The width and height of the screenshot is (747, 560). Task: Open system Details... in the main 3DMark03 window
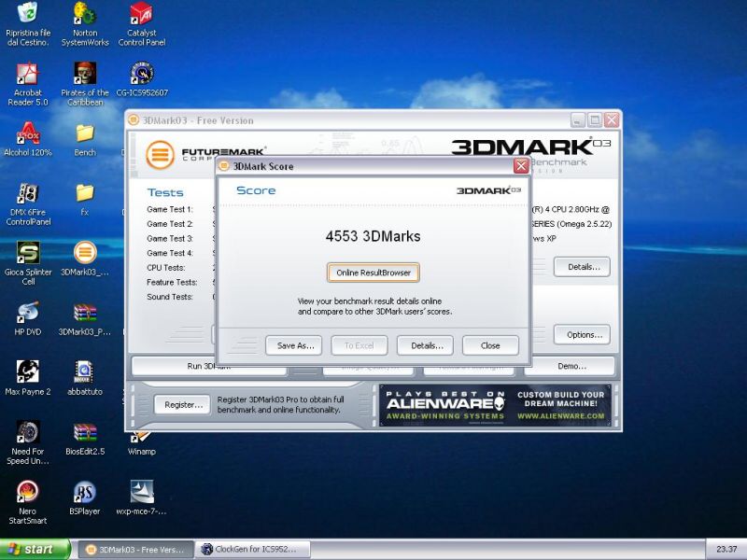tap(582, 267)
